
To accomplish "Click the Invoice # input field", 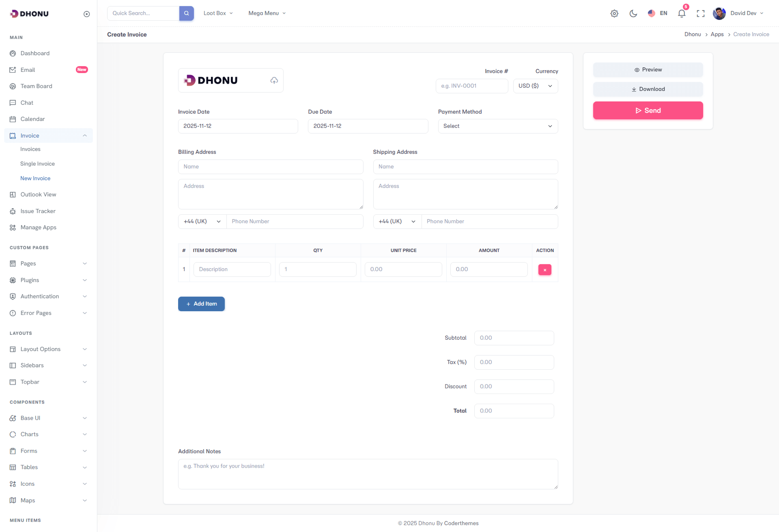I will (x=471, y=86).
